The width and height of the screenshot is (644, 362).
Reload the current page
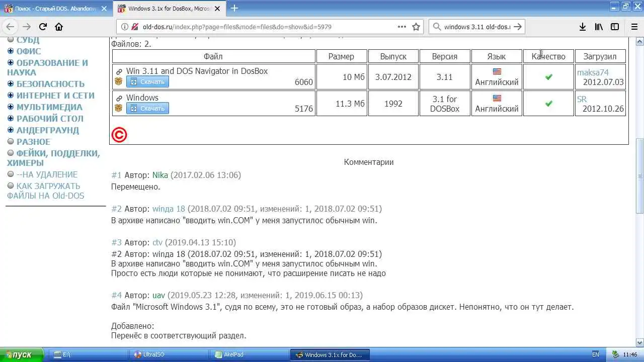coord(43,27)
